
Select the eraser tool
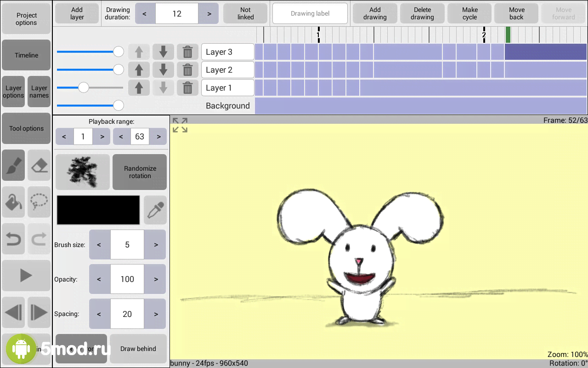point(39,165)
